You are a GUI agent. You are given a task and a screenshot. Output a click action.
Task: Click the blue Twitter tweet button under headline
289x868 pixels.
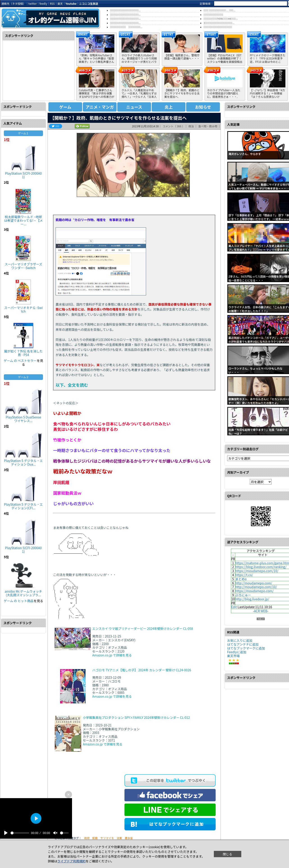[56, 126]
